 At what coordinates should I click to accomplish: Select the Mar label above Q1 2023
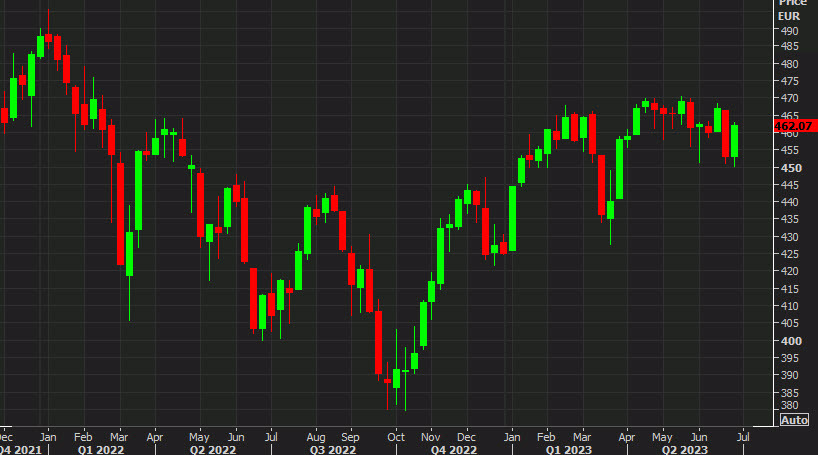(x=582, y=437)
